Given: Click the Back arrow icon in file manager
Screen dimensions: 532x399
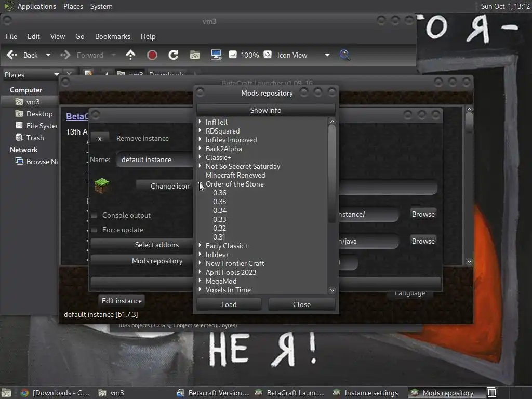Looking at the screenshot, I should (12, 55).
